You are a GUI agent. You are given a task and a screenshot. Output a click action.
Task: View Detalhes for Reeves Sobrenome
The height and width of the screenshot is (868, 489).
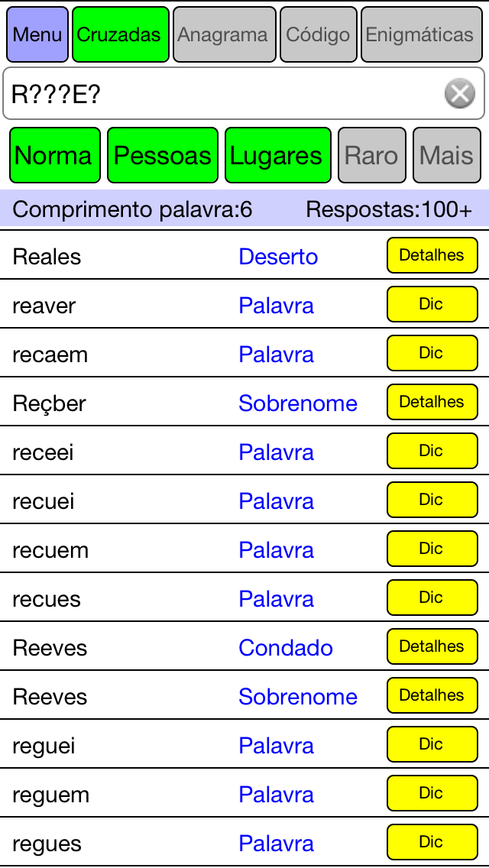click(x=432, y=695)
